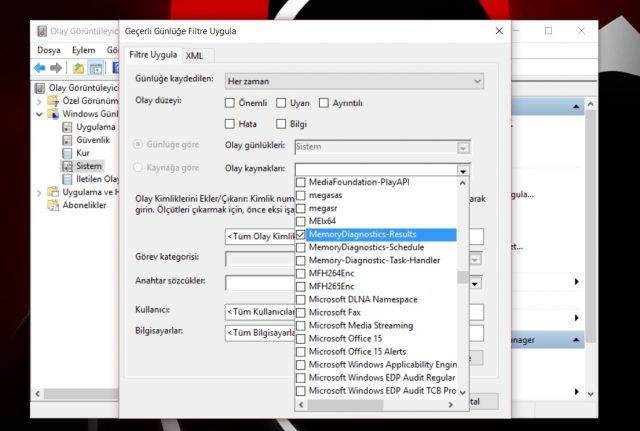Viewport: 640px width, 431px height.
Task: Click the source list scroll-up arrow
Action: pos(462,183)
